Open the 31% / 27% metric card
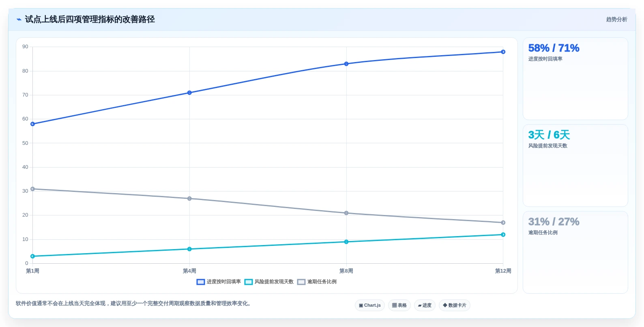Image resolution: width=644 pixels, height=327 pixels. 575,252
